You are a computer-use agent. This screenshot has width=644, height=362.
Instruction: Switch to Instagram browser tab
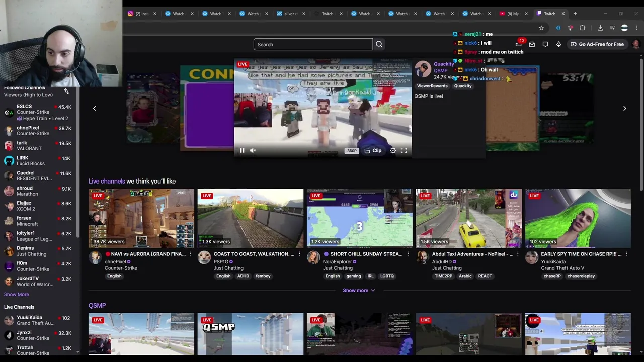click(142, 14)
